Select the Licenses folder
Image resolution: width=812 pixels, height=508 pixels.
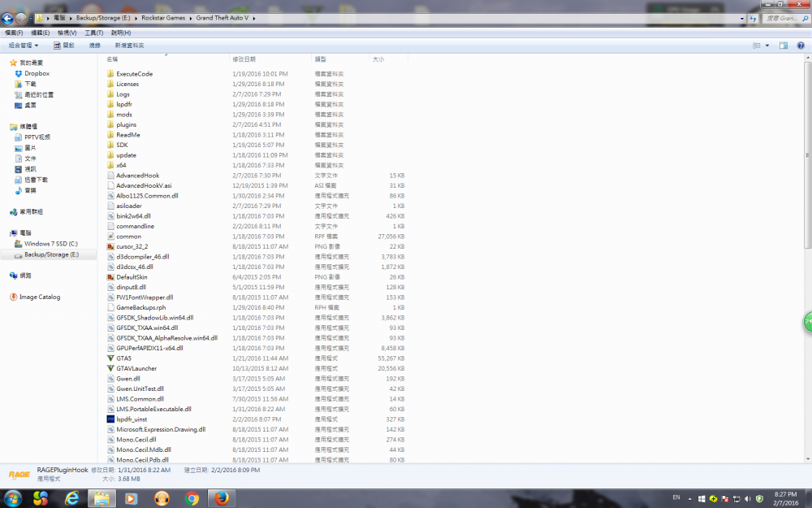127,84
